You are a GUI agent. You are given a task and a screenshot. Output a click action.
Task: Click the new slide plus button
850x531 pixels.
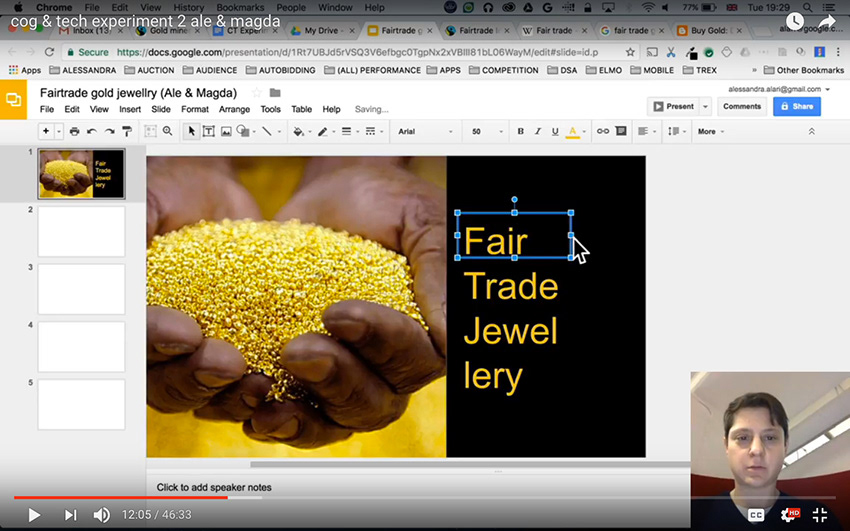(x=46, y=131)
